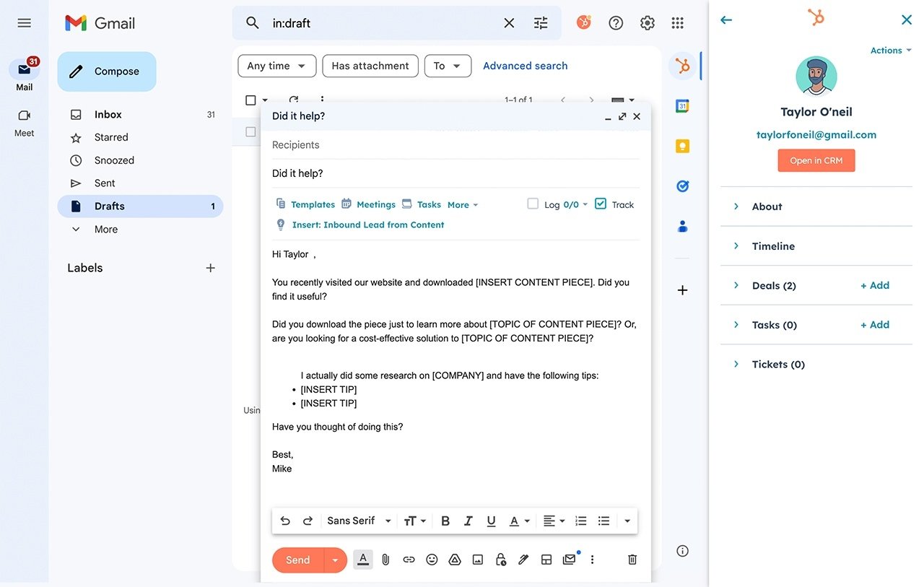
Task: Click the Open in CRM button
Action: (x=816, y=160)
